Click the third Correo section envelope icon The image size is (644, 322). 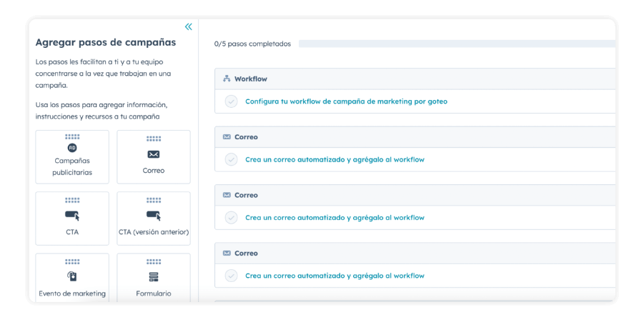227,253
